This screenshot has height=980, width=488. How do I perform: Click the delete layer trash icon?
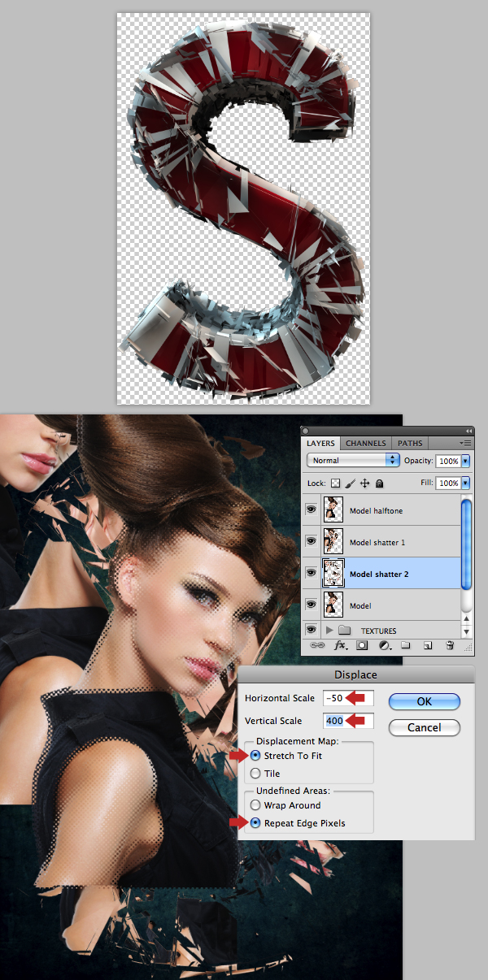(x=449, y=646)
